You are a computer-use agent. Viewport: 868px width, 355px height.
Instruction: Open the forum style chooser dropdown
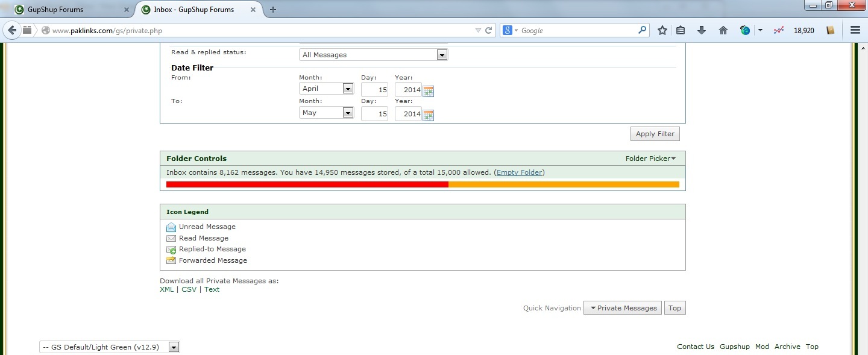pos(110,347)
